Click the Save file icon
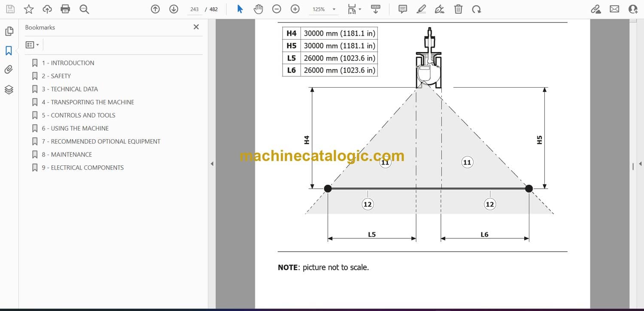Screen dimensions: 644x311 (x=10, y=9)
